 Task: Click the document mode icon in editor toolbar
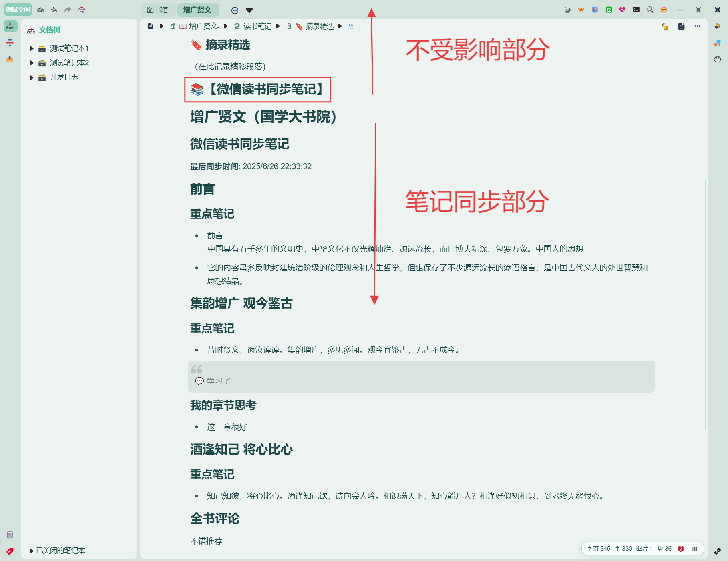tap(681, 26)
